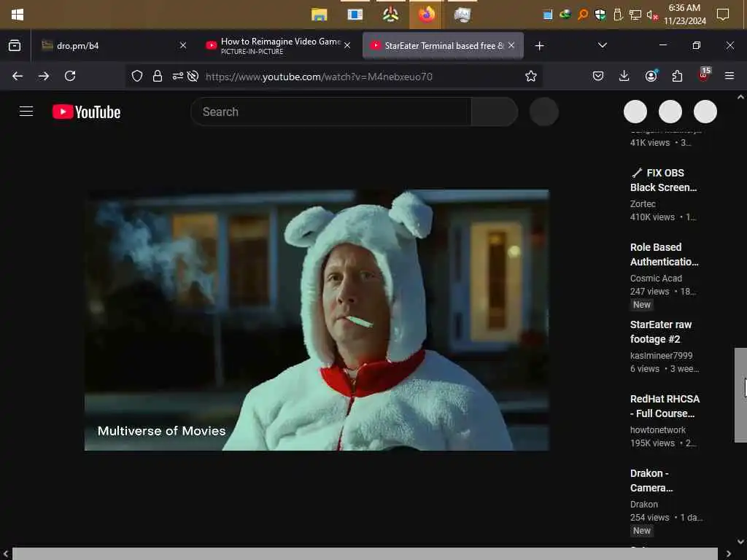Click the autoplay blocked icon in address bar
Viewport: 747px width, 560px height.
click(x=193, y=76)
